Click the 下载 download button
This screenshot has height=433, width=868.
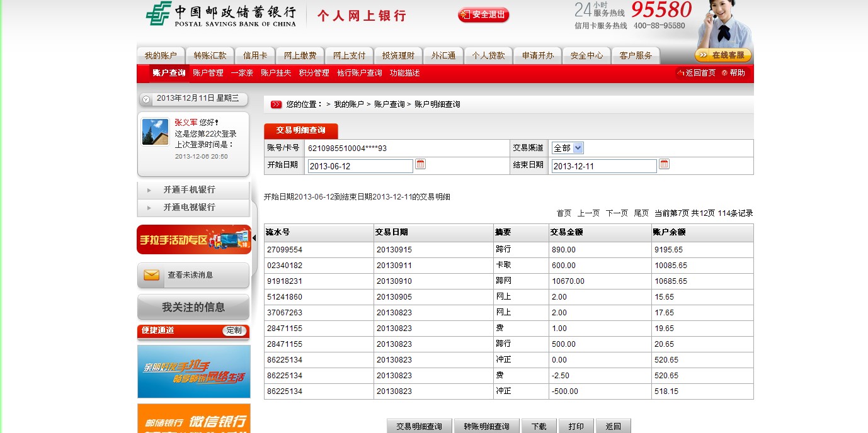click(539, 426)
